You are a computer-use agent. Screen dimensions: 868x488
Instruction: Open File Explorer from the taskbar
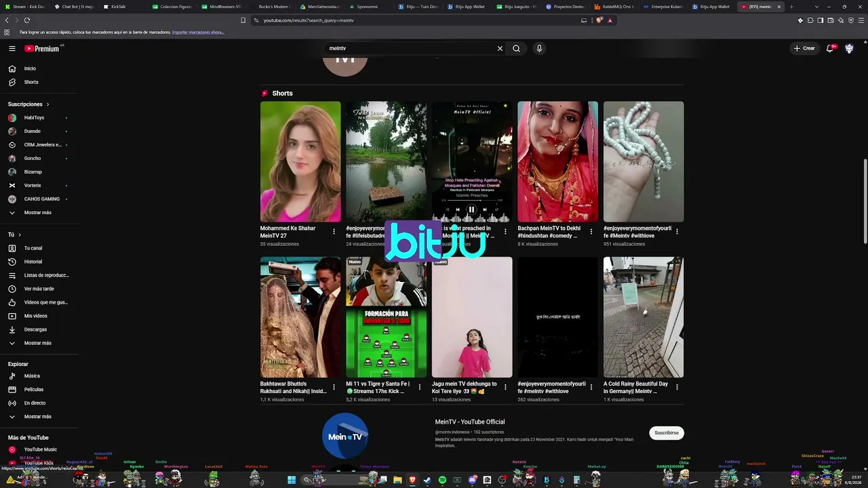[397, 480]
